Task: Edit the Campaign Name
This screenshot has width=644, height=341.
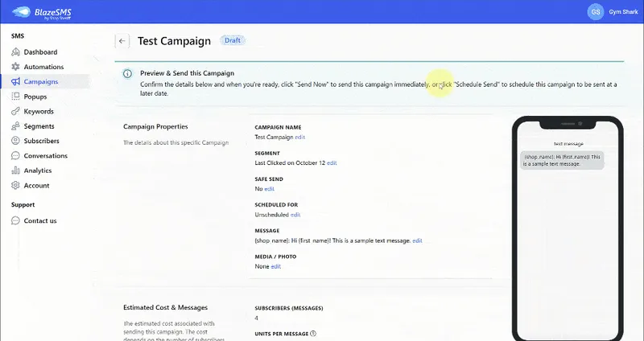Action: [299, 137]
